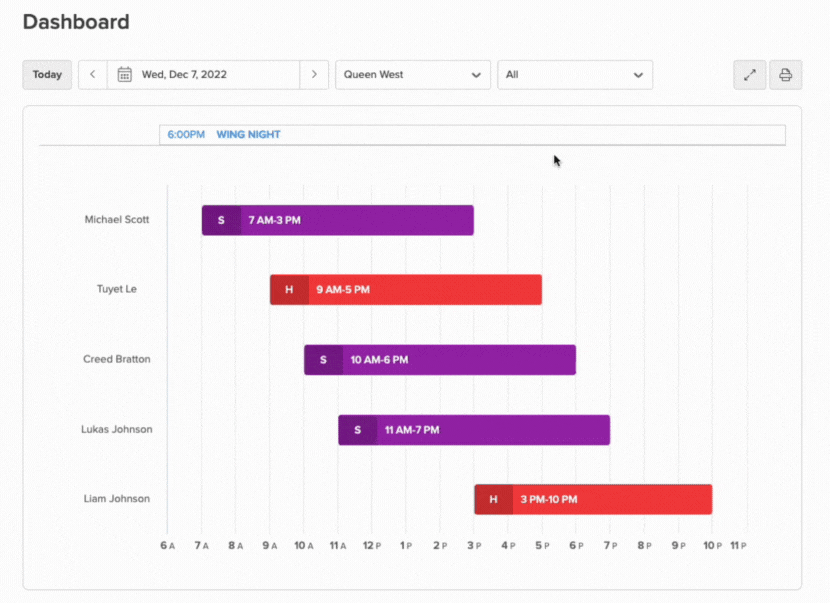830x603 pixels.
Task: Click the S badge on Creed Bratton's shift
Action: coord(323,360)
